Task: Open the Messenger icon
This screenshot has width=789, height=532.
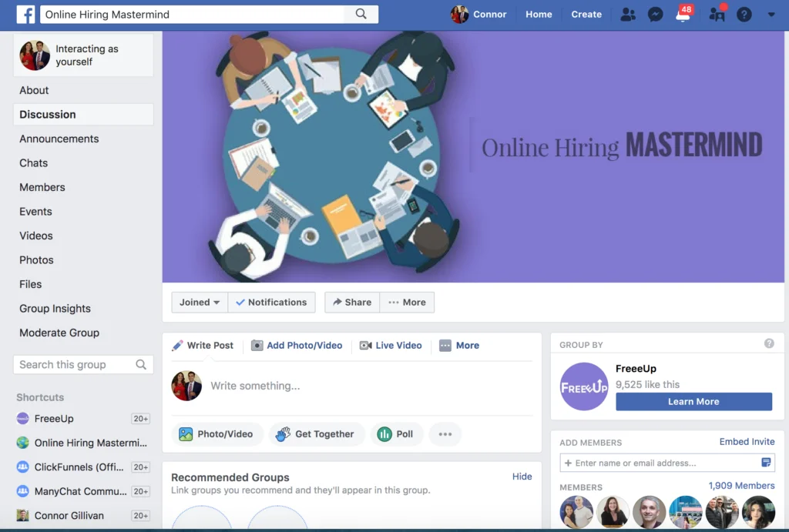Action: click(x=655, y=14)
